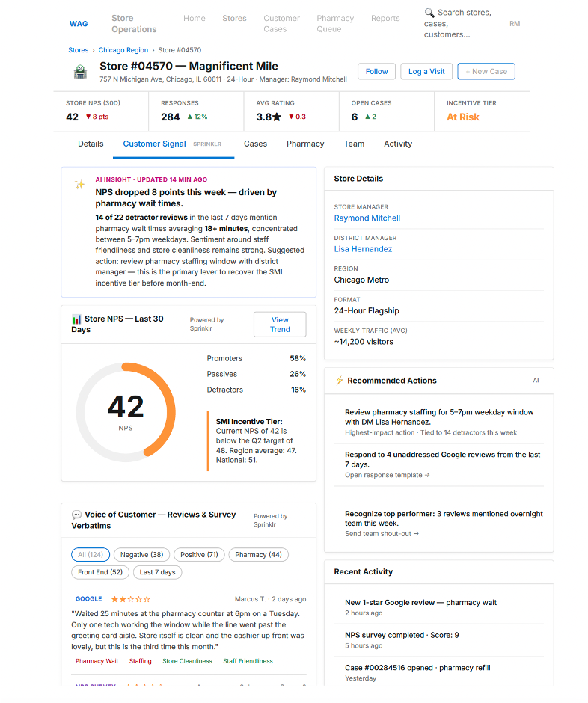Click the Passives 26% row
The height and width of the screenshot is (703, 588).
pos(256,375)
